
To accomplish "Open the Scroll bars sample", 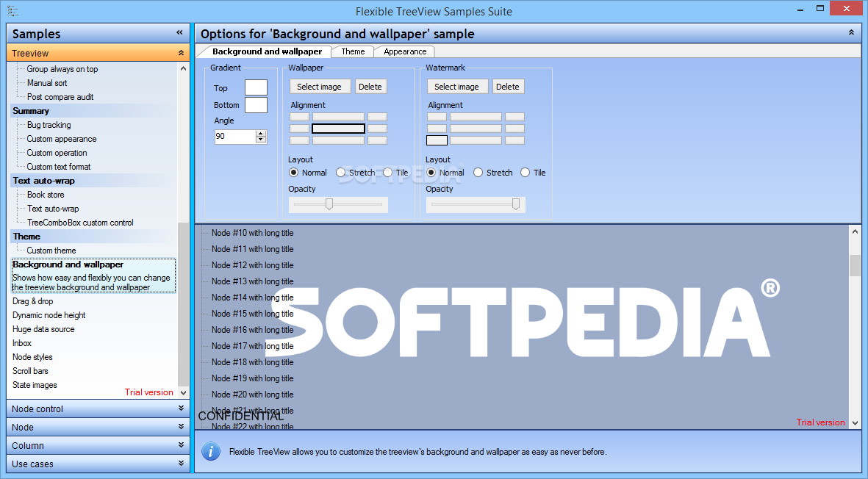I will (30, 370).
